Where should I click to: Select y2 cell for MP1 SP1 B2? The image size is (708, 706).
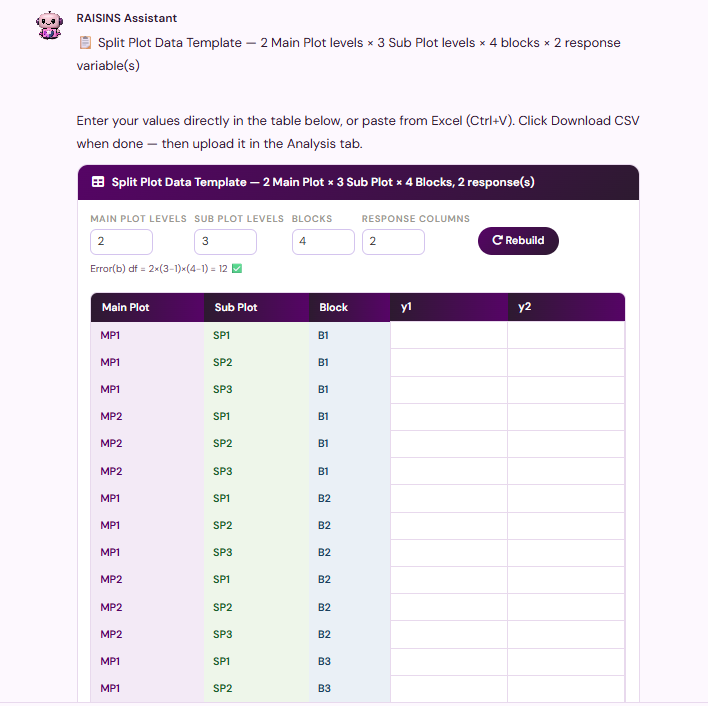point(566,498)
